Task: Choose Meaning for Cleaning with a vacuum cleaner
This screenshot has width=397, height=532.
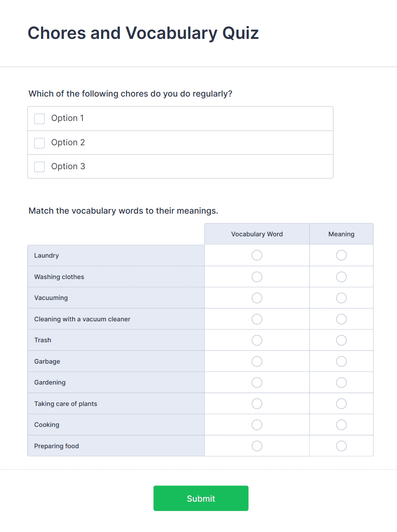Action: tap(342, 319)
